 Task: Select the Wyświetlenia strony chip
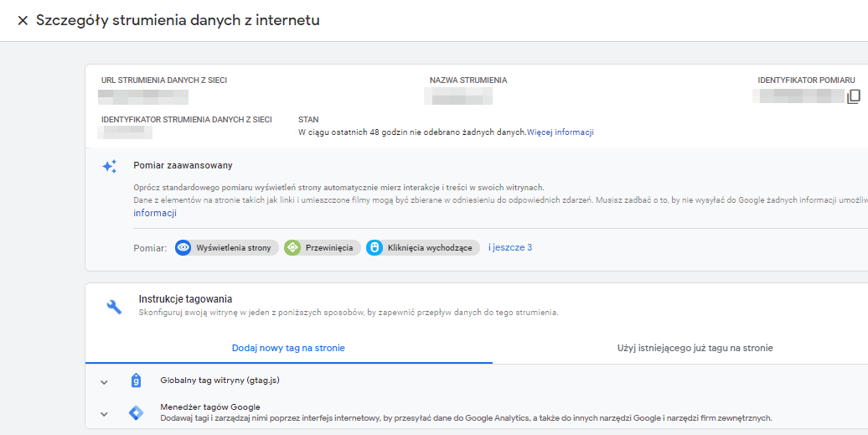click(227, 247)
